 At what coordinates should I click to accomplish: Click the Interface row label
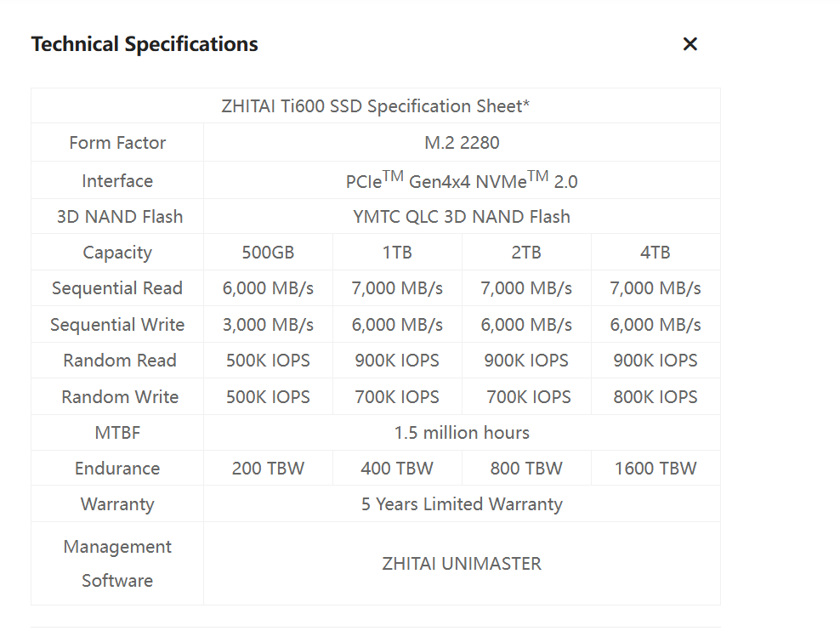[117, 181]
